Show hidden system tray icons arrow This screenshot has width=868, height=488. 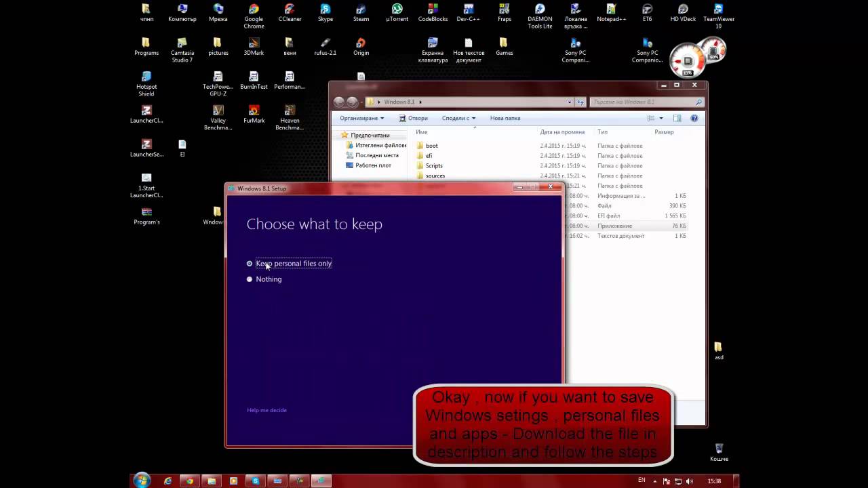pyautogui.click(x=654, y=481)
